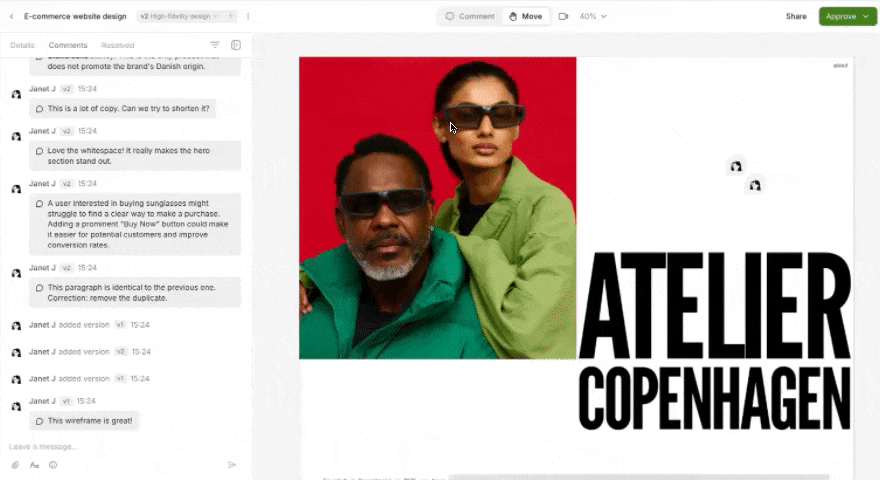Switch to the Resolved tab

(x=118, y=45)
